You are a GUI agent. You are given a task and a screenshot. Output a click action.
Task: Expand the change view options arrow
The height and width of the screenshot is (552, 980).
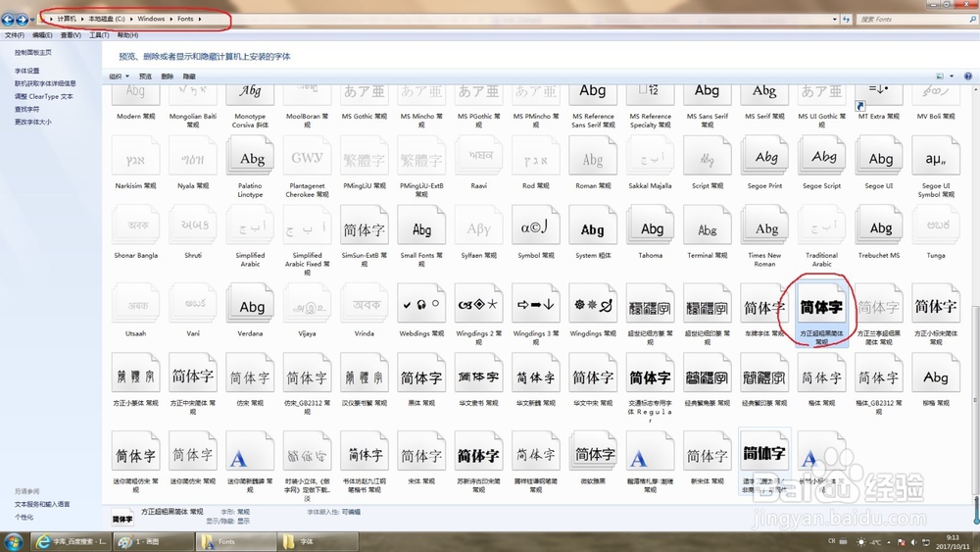[x=952, y=76]
